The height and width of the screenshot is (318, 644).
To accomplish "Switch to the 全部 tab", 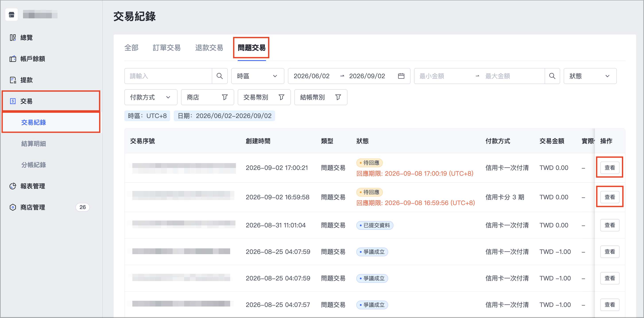I will [131, 48].
